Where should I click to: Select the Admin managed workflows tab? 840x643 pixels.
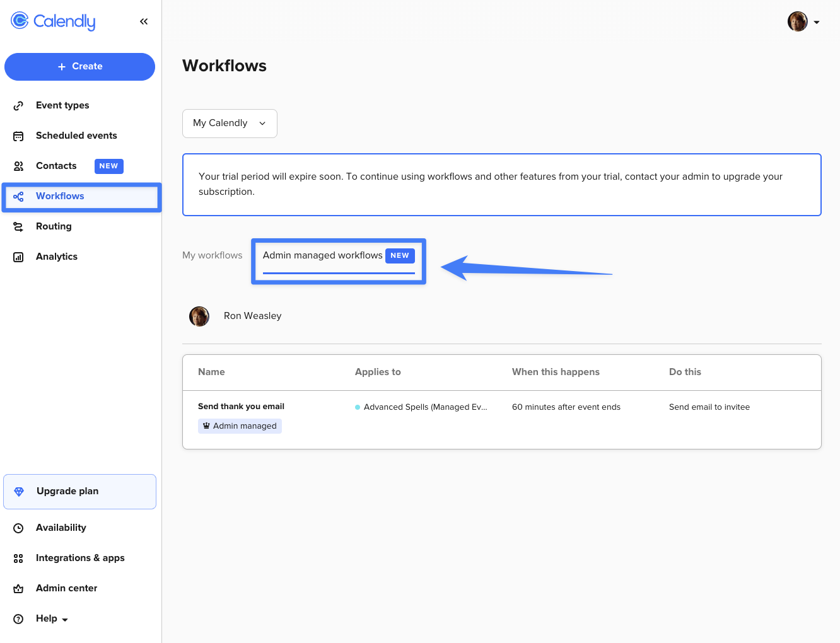click(323, 255)
